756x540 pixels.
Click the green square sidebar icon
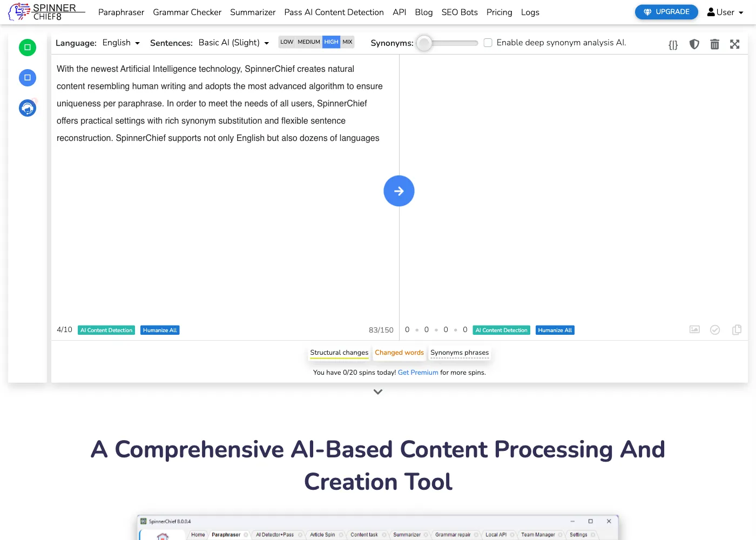pos(28,48)
